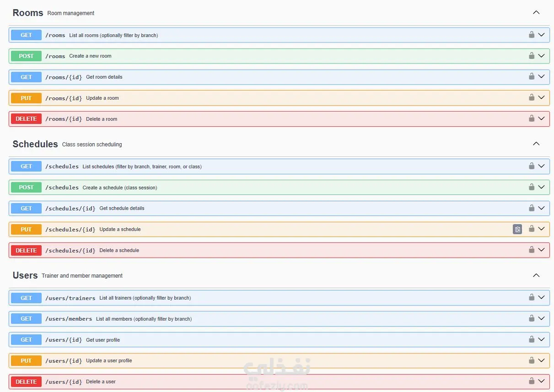554x392 pixels.
Task: Click 'Update a room' description
Action: (x=102, y=98)
